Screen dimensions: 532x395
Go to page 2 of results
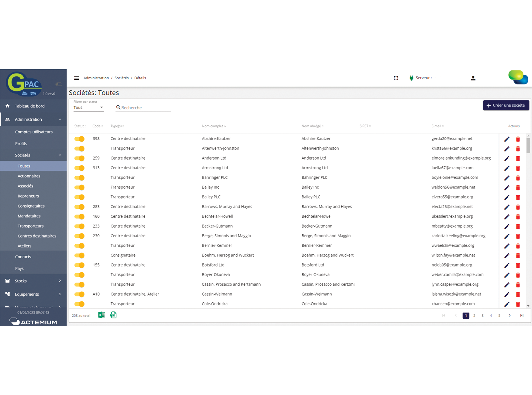pos(474,316)
